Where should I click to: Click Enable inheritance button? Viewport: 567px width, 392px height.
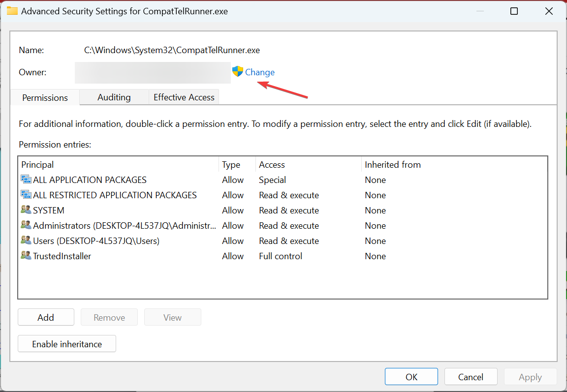(67, 344)
